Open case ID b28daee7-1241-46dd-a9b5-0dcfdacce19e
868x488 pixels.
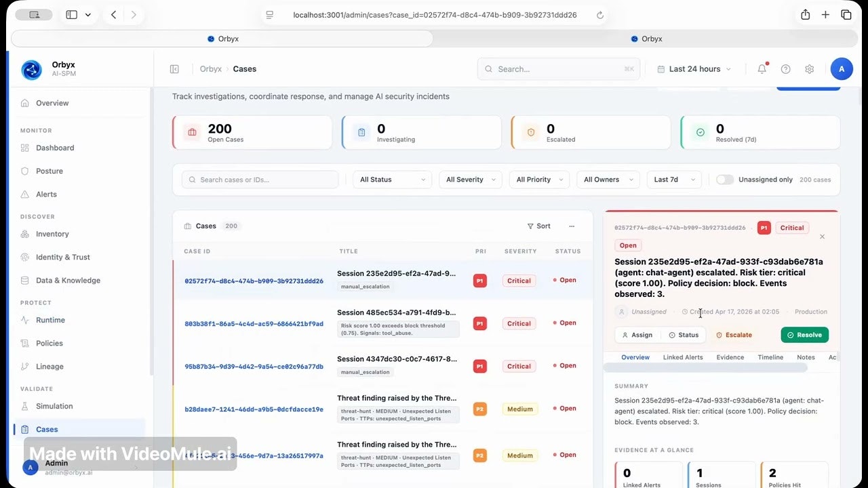click(254, 409)
